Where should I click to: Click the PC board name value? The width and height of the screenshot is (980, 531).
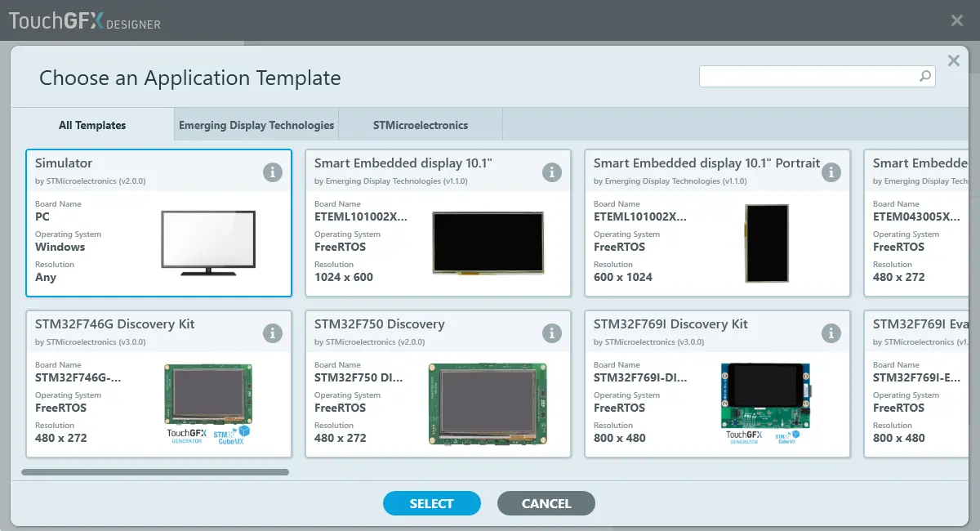pos(42,216)
